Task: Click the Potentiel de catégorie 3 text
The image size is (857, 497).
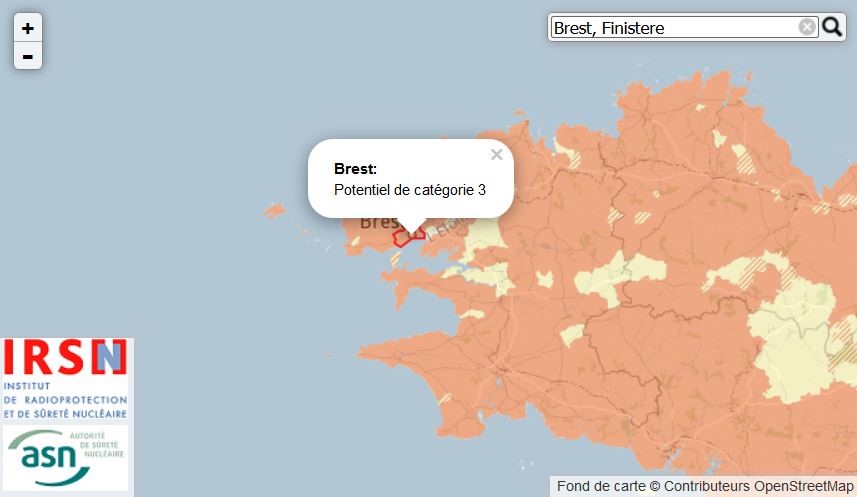Action: pyautogui.click(x=409, y=190)
